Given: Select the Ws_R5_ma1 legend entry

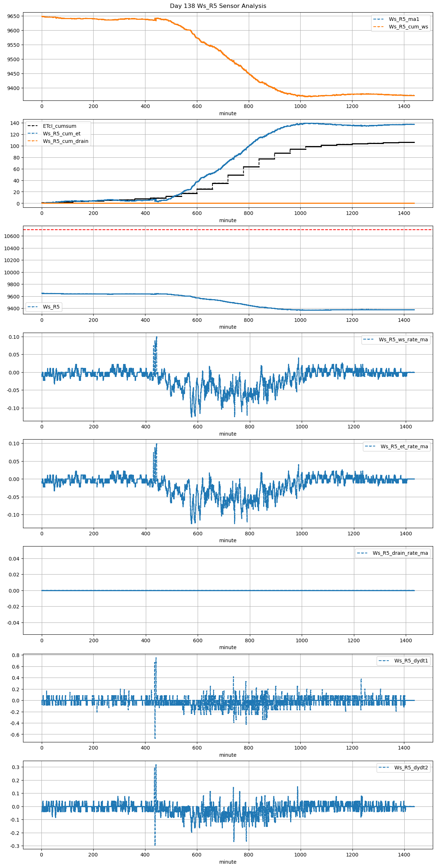Looking at the screenshot, I should [x=404, y=19].
